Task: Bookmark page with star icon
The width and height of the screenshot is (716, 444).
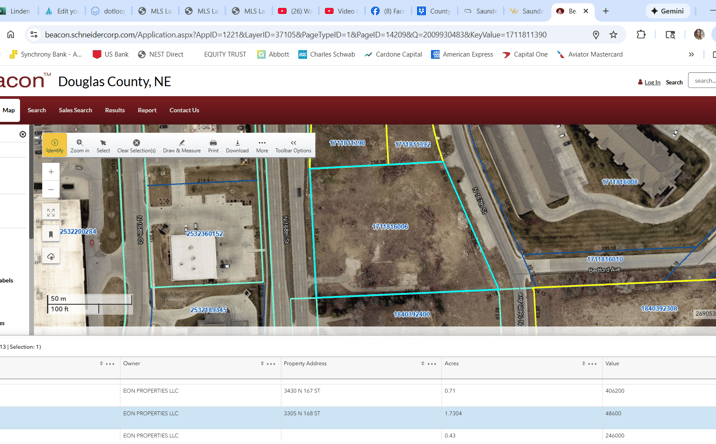Action: (613, 35)
